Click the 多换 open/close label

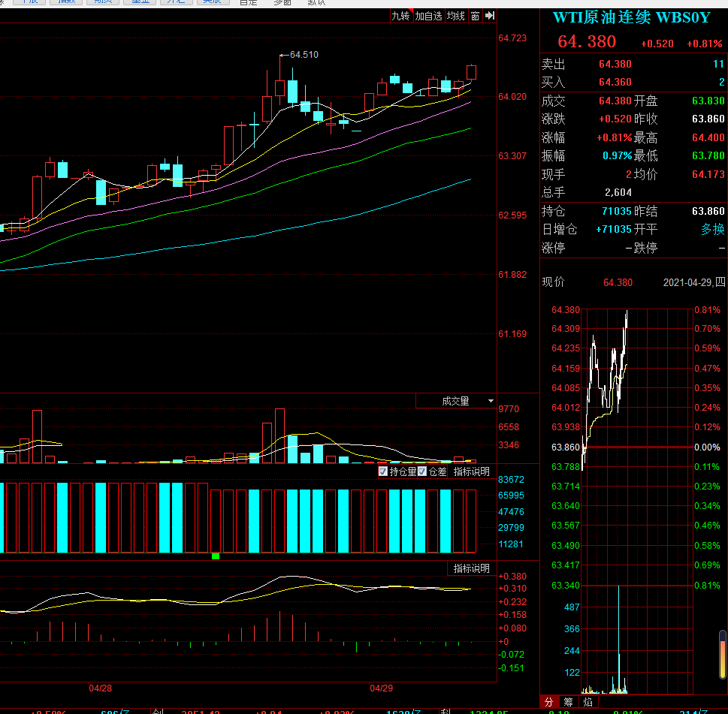pyautogui.click(x=713, y=229)
